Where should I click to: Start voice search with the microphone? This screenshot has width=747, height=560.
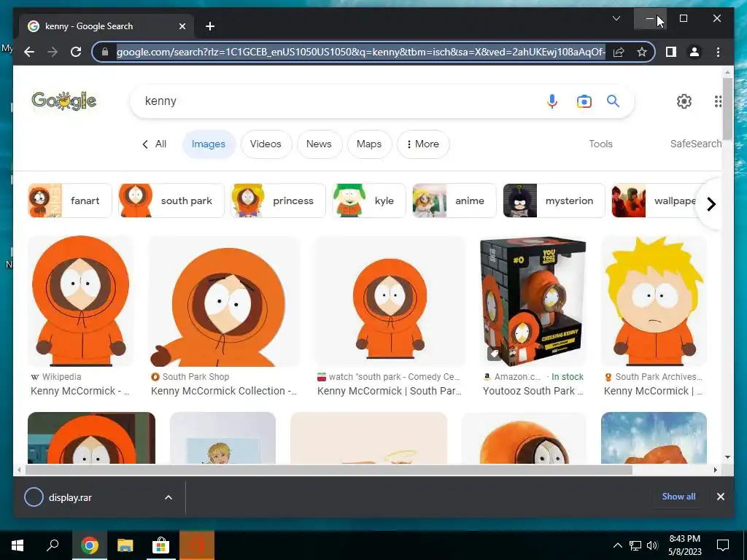[x=551, y=101]
